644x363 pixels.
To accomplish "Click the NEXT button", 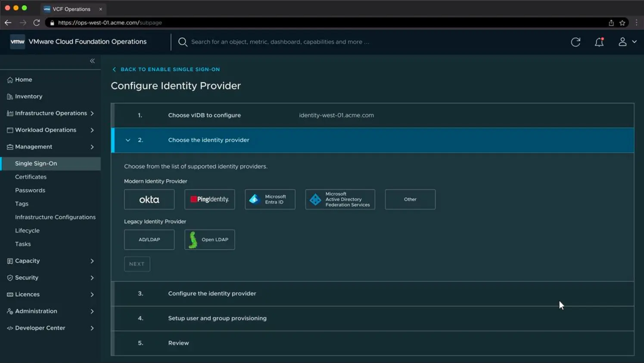I will click(137, 264).
